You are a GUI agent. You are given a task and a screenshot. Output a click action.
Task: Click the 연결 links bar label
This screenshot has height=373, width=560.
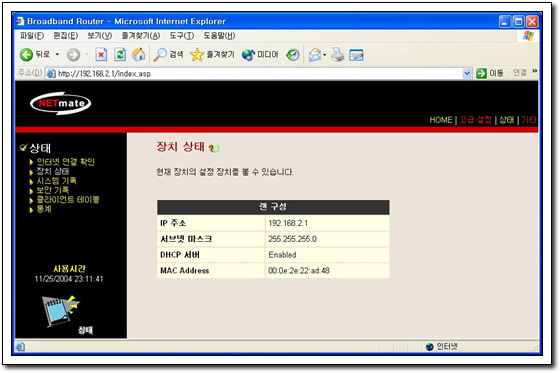(520, 73)
